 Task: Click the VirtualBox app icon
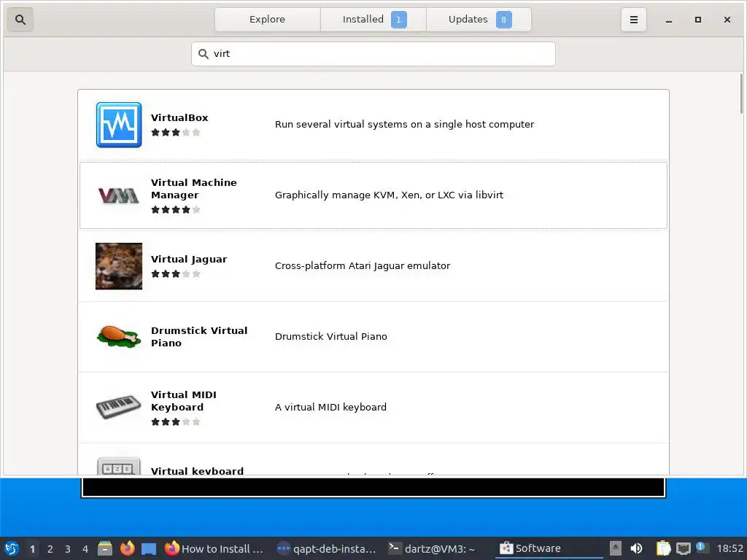point(119,125)
